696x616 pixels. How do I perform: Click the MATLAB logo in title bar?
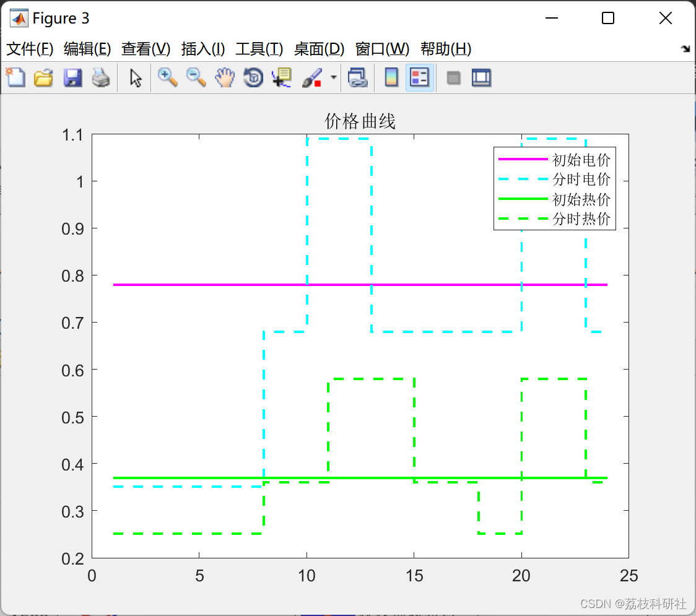(19, 18)
